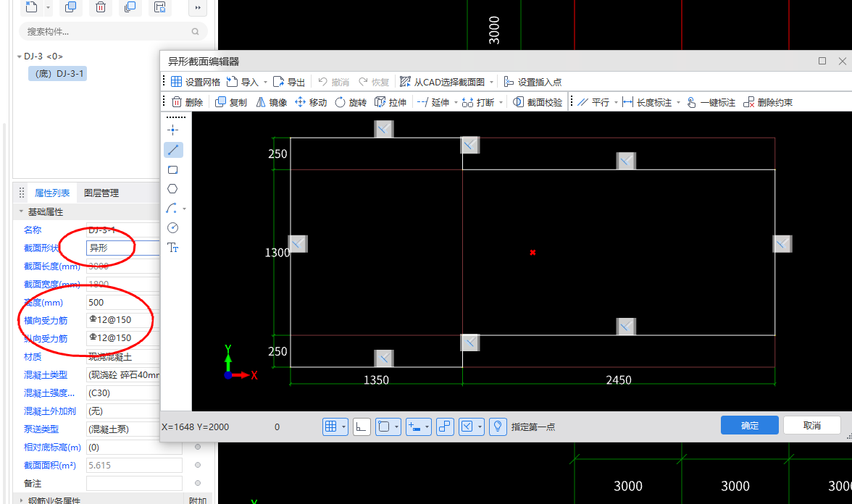
Task: Click 删除 delete tool
Action: pyautogui.click(x=188, y=102)
